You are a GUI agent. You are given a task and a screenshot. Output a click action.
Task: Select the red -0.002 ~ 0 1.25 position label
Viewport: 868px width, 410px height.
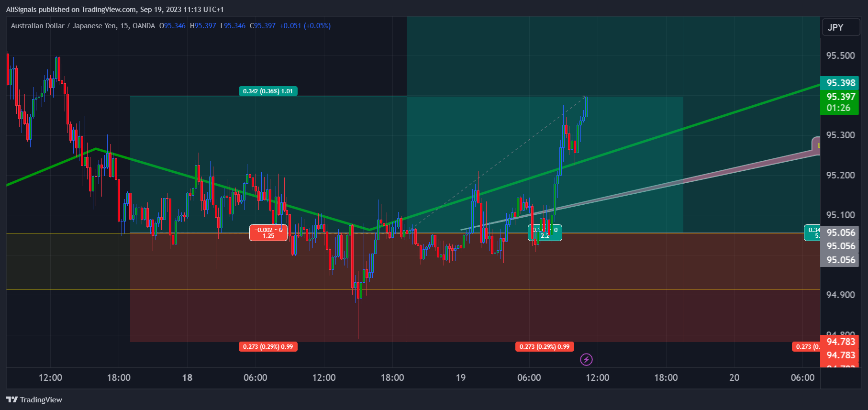coord(268,233)
